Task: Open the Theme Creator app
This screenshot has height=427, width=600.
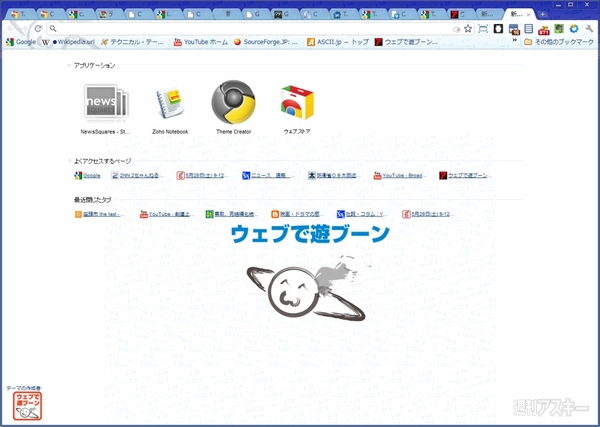Action: pyautogui.click(x=233, y=108)
